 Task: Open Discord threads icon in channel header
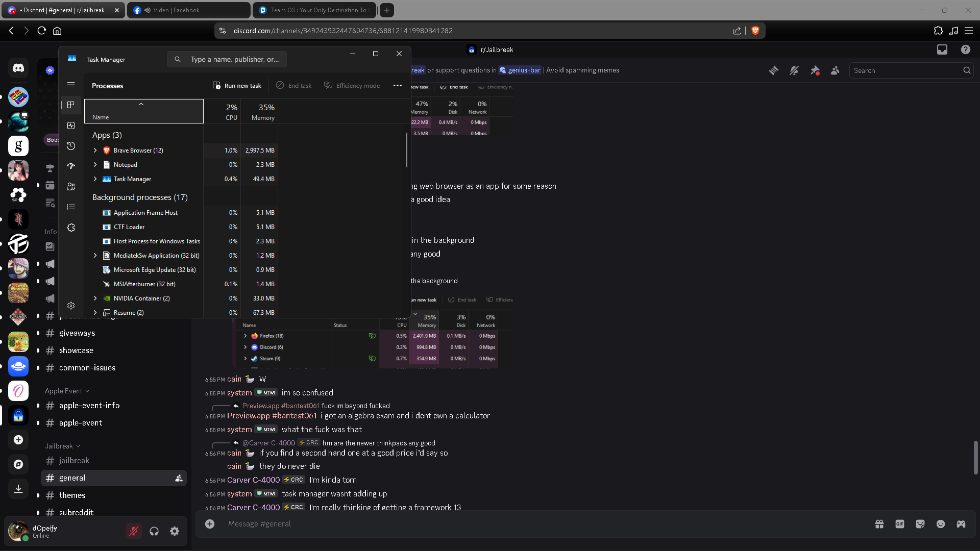pyautogui.click(x=774, y=70)
